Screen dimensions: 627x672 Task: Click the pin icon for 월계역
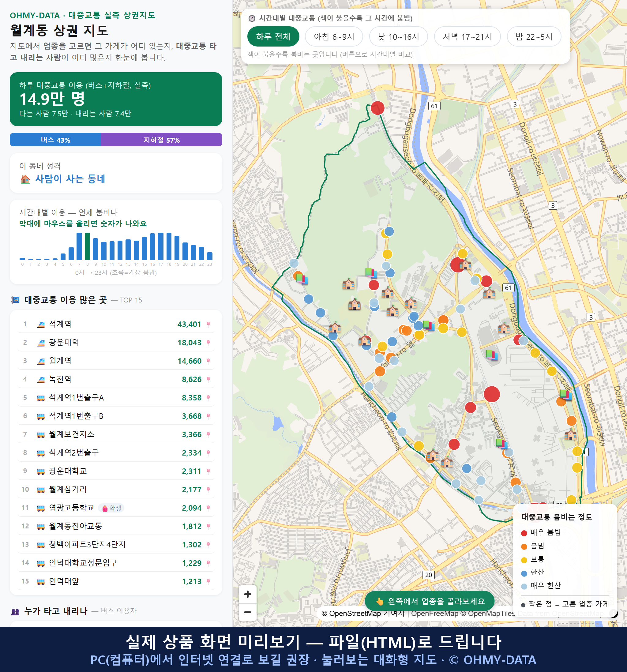(x=208, y=361)
